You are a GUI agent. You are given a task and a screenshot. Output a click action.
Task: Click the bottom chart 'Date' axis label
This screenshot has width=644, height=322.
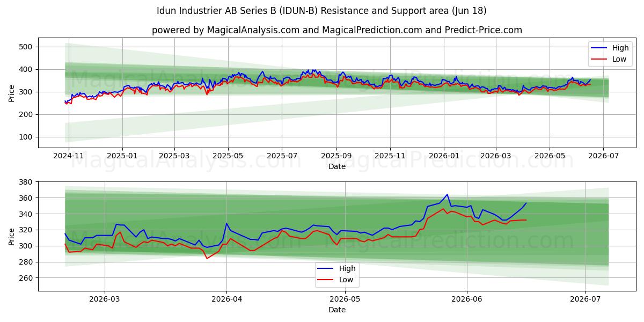coord(337,310)
